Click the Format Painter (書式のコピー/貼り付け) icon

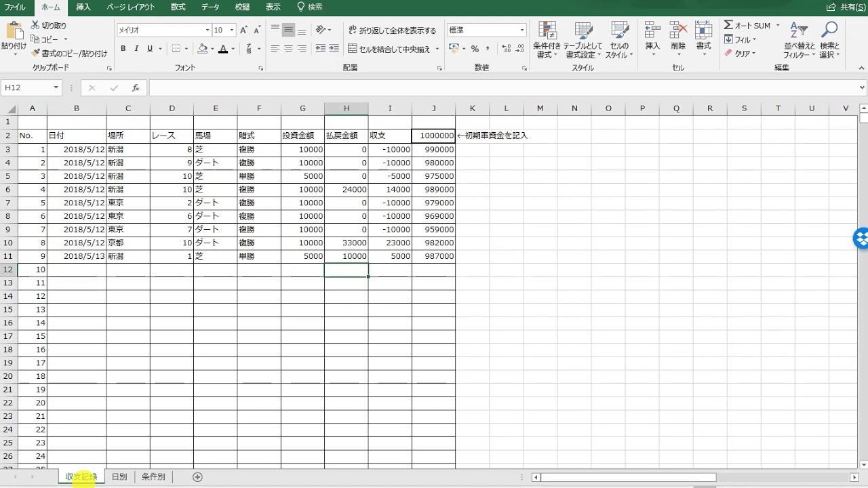tap(35, 53)
